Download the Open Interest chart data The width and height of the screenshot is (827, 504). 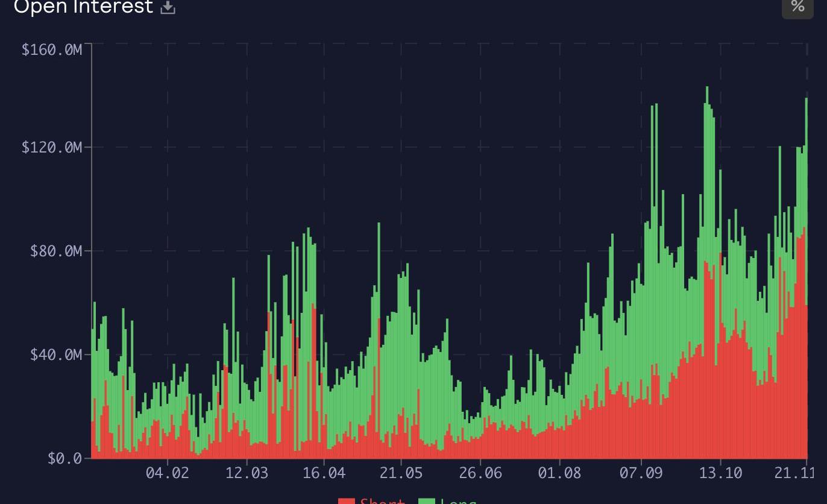click(168, 7)
